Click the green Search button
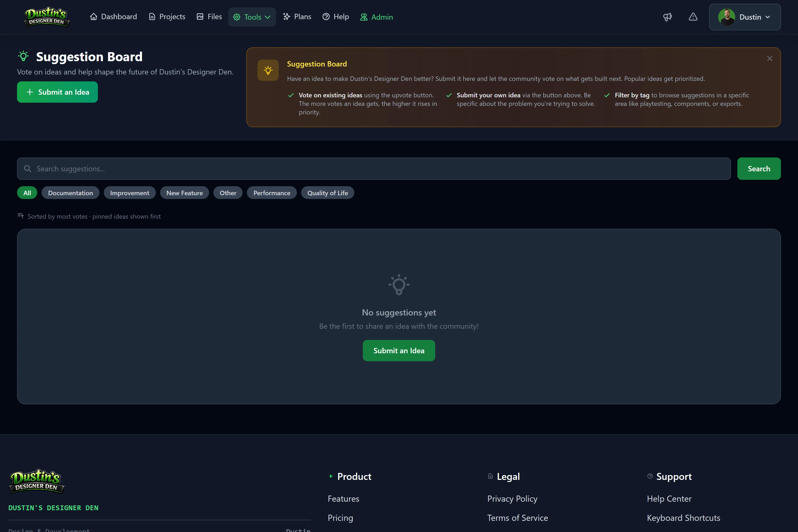This screenshot has width=798, height=532. click(x=759, y=169)
